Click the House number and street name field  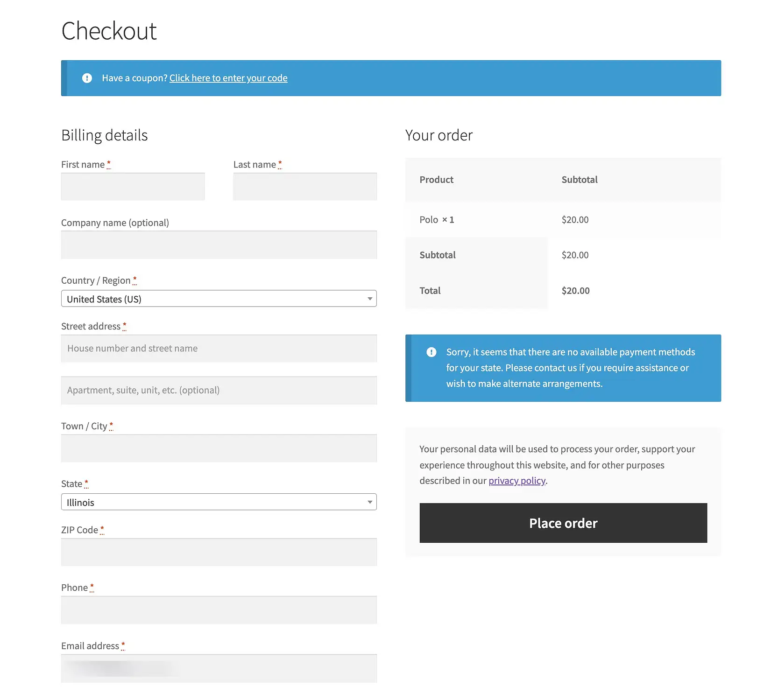(219, 349)
